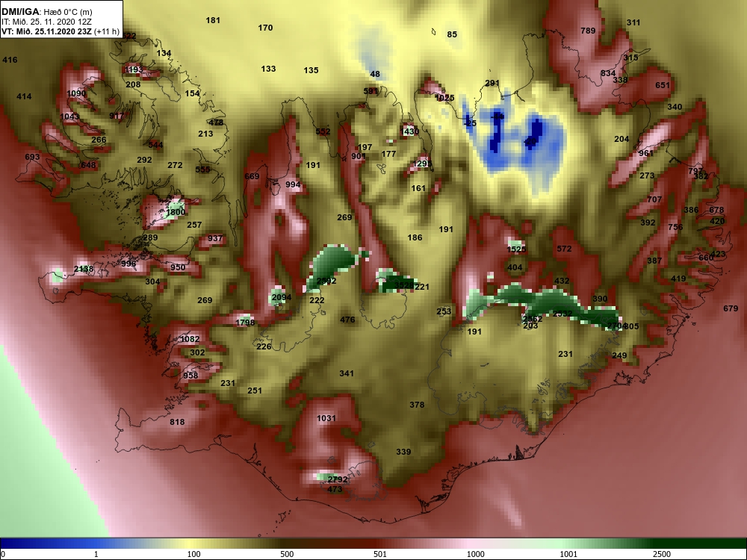The height and width of the screenshot is (560, 747).
Task: Click the legend label '501'
Action: tap(379, 554)
